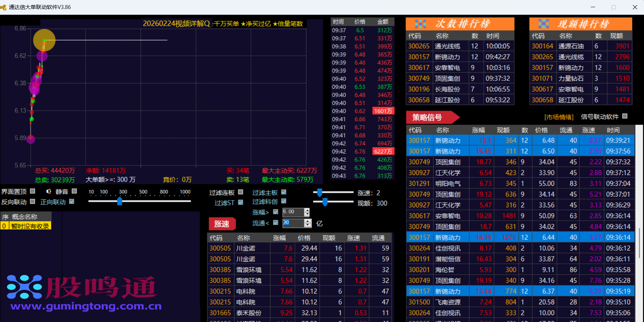Click the 现额排行榜 header logo icon
Image resolution: width=644 pixels, height=322 pixels.
[544, 24]
